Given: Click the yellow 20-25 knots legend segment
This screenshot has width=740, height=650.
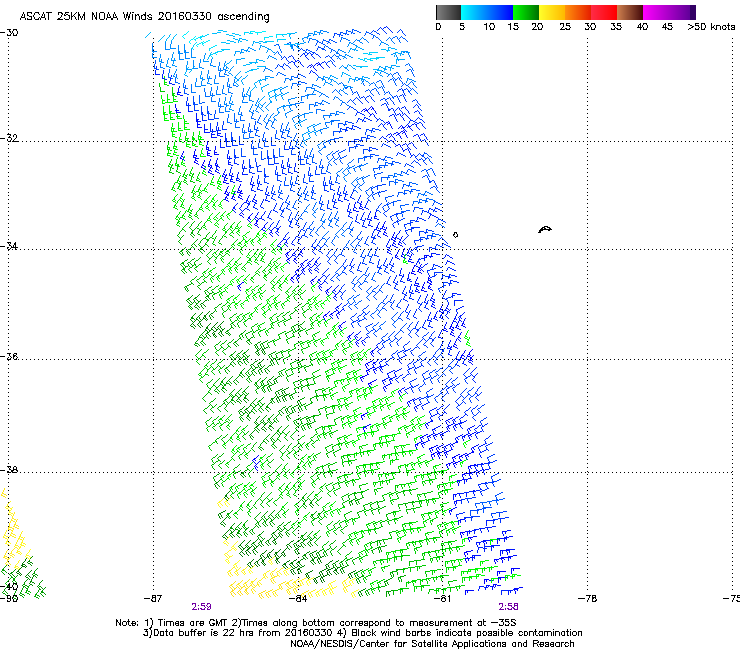Looking at the screenshot, I should tap(552, 12).
